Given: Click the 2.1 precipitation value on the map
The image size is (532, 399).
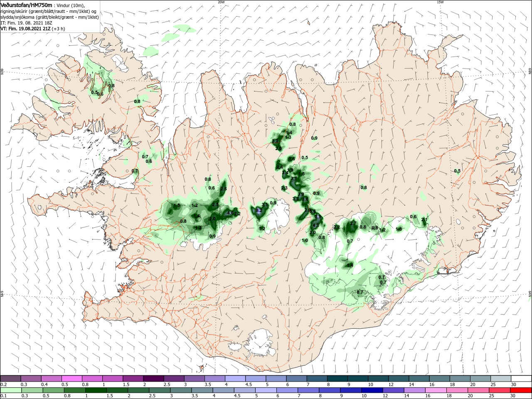Looking at the screenshot, I should pyautogui.click(x=424, y=219).
